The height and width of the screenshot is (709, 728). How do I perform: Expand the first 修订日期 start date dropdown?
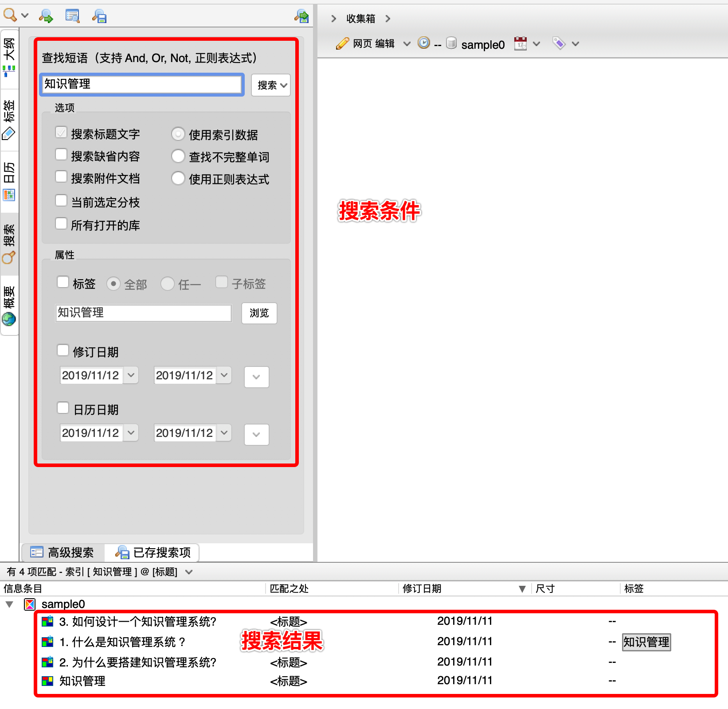coord(131,375)
